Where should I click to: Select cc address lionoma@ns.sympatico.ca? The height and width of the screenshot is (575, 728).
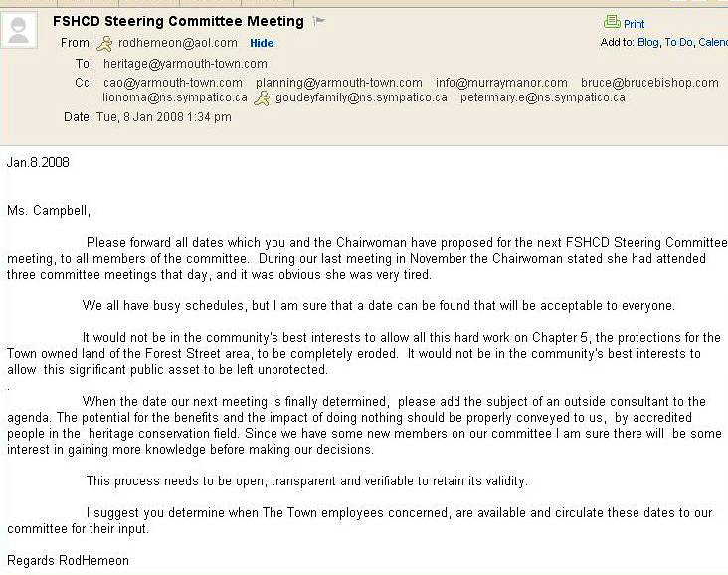click(x=175, y=97)
